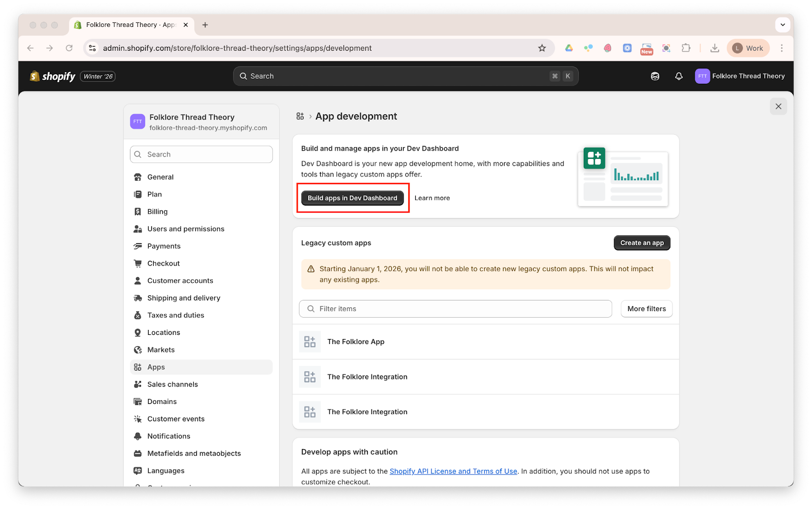812x509 pixels.
Task: Open Shipping and delivery settings
Action: (x=184, y=298)
